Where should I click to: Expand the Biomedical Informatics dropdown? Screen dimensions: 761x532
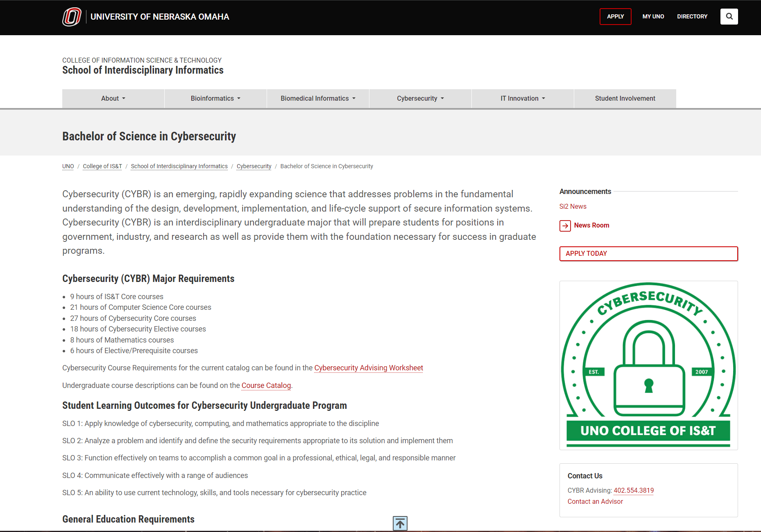point(318,99)
